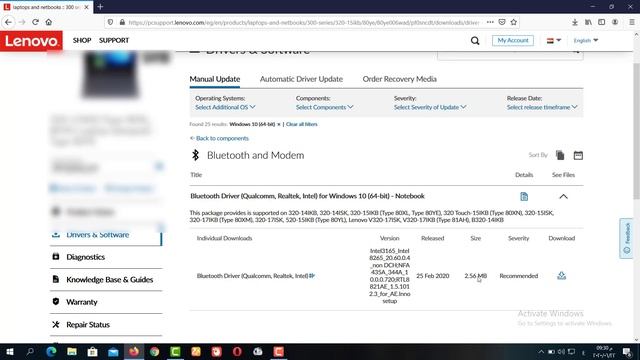
Task: Click the 25 Feb 2020 release date
Action: pos(433,276)
